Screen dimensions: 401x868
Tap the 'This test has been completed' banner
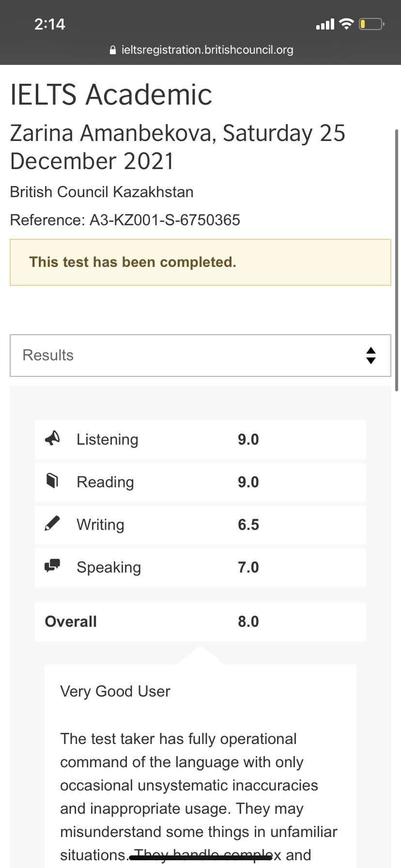pyautogui.click(x=200, y=262)
